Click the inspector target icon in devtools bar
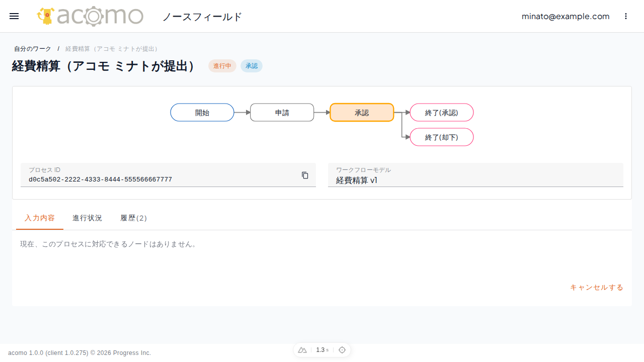This screenshot has height=362, width=644. (342, 350)
